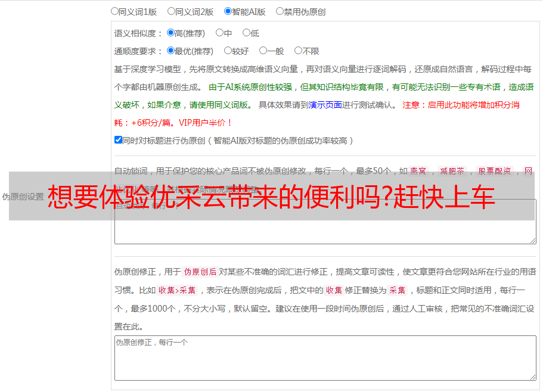This screenshot has height=392, width=543.
Task: Select the 同义词1版 radio option
Action: 114,11
